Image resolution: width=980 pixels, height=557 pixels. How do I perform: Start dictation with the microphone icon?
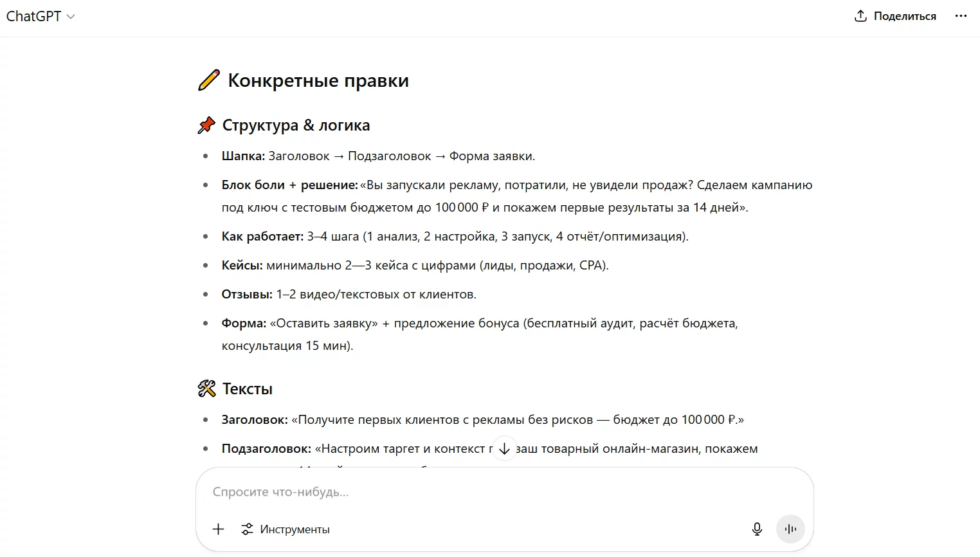pos(757,529)
